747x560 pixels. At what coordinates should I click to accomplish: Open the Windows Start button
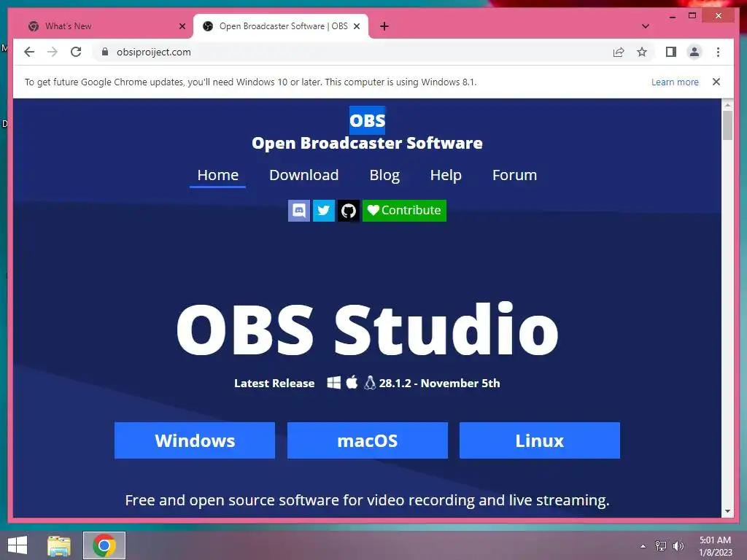[18, 545]
